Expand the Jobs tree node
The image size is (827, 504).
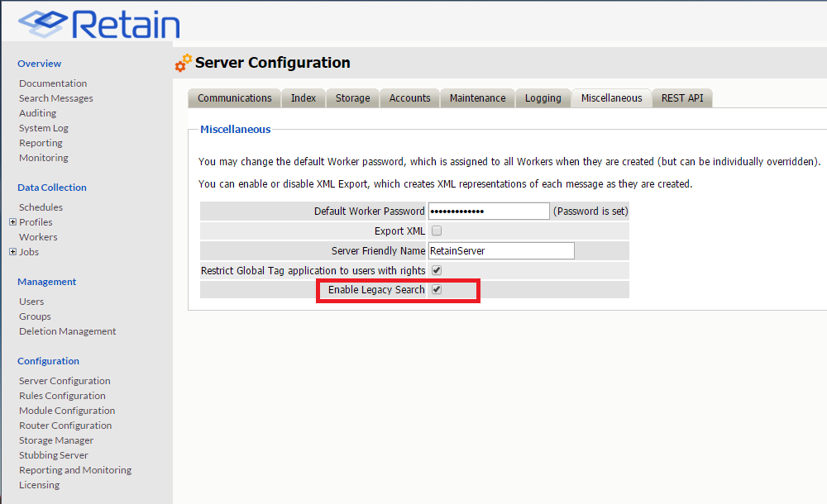coord(12,251)
